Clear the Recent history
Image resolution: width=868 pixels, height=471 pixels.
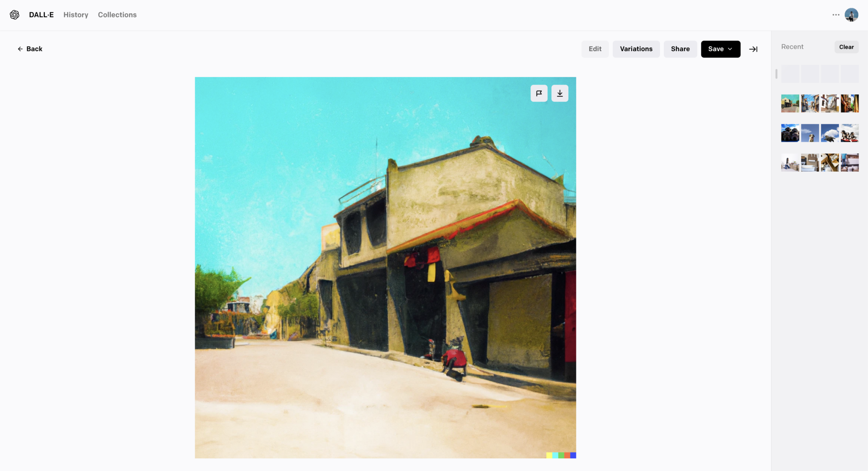click(846, 47)
